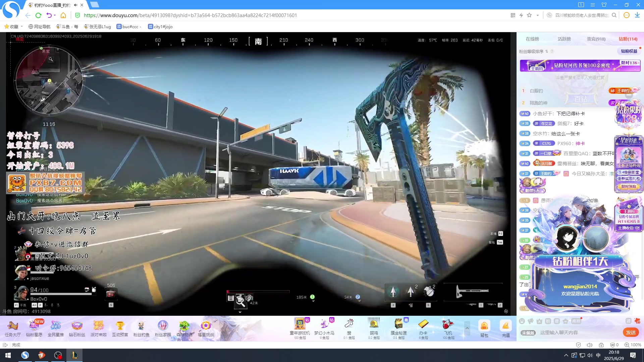Open the browser main menu (three lines)
The height and width of the screenshot is (362, 644).
593,5
